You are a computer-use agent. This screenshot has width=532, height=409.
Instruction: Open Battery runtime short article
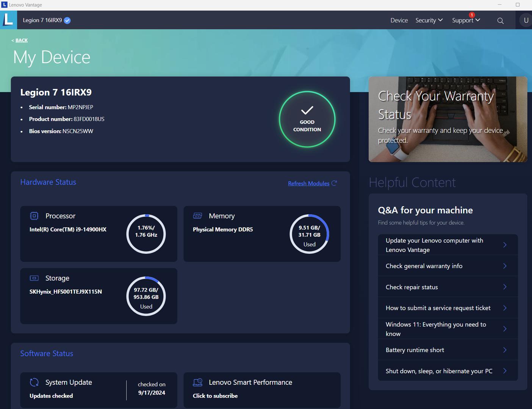point(448,350)
